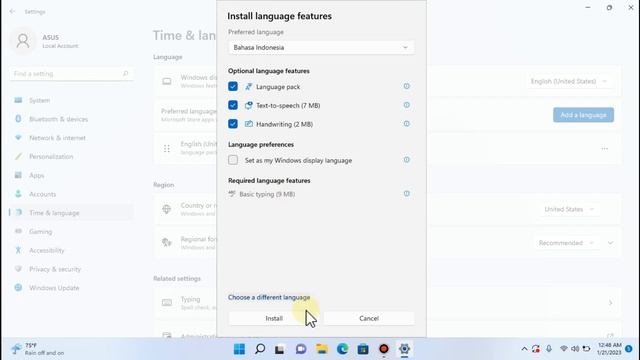
Task: Open English (United States) display language dropdown
Action: coord(569,81)
